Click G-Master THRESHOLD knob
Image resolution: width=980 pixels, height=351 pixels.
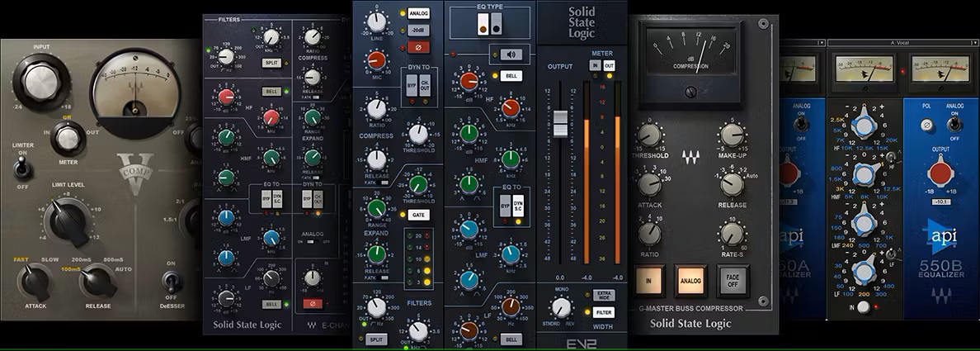[x=650, y=135]
